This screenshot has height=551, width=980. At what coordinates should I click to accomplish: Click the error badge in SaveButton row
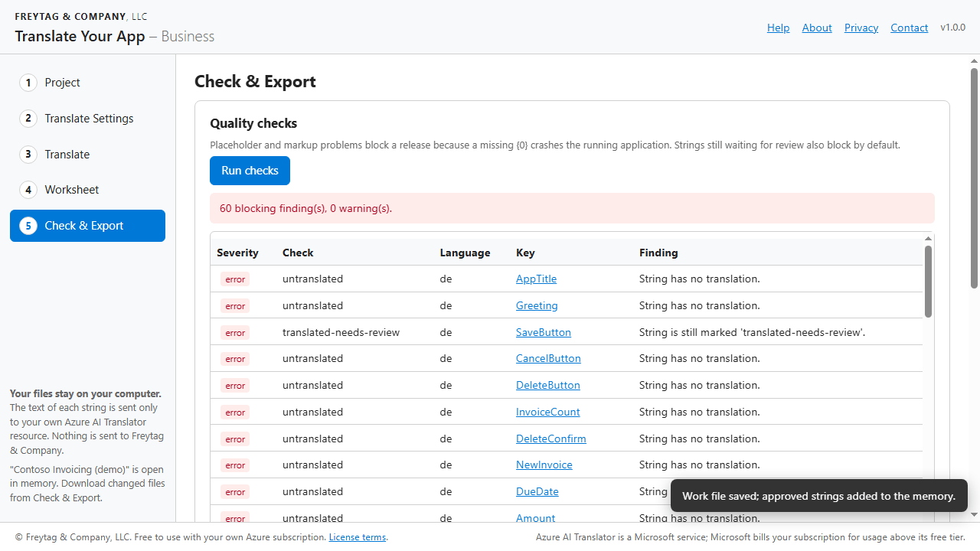click(x=235, y=333)
